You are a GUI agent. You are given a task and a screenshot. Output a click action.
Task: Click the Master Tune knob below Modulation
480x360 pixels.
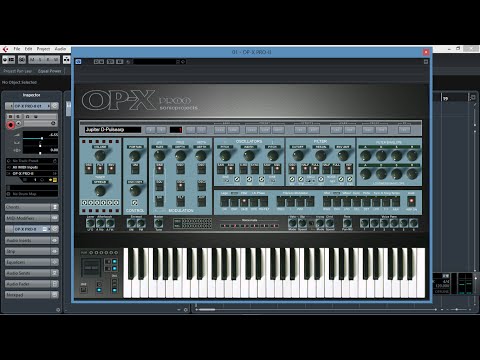(159, 223)
